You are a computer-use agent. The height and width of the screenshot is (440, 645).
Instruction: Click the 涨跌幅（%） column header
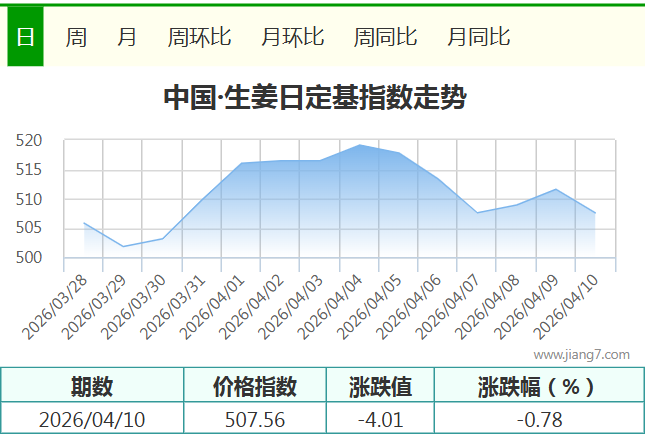click(x=536, y=386)
